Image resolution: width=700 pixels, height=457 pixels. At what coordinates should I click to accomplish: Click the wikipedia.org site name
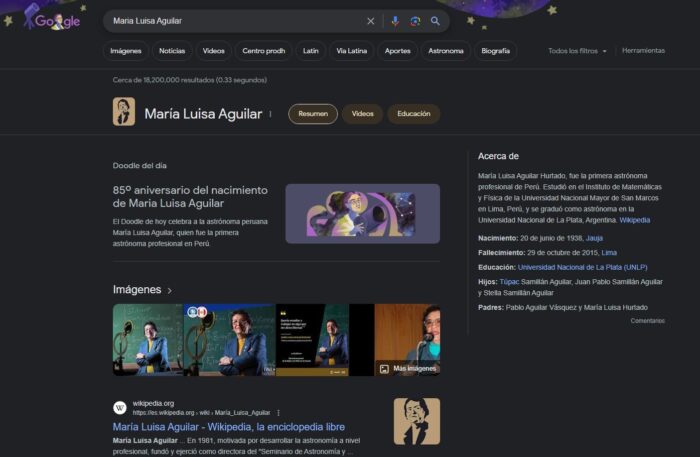(x=153, y=403)
